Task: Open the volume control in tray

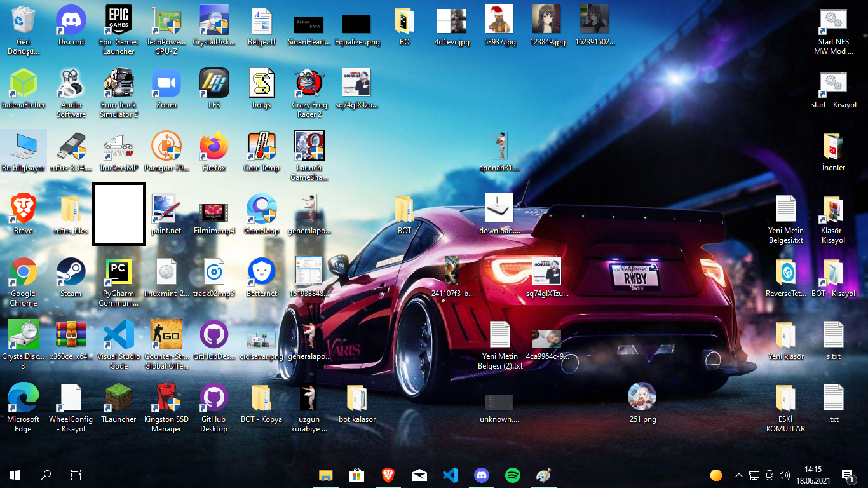Action: pos(785,475)
